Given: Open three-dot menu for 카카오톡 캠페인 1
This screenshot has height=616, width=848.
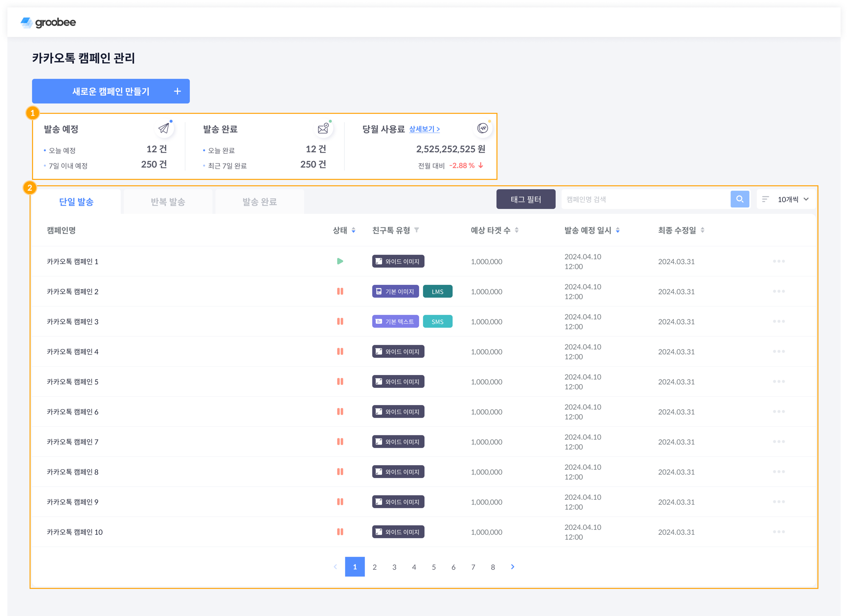Looking at the screenshot, I should (x=778, y=261).
